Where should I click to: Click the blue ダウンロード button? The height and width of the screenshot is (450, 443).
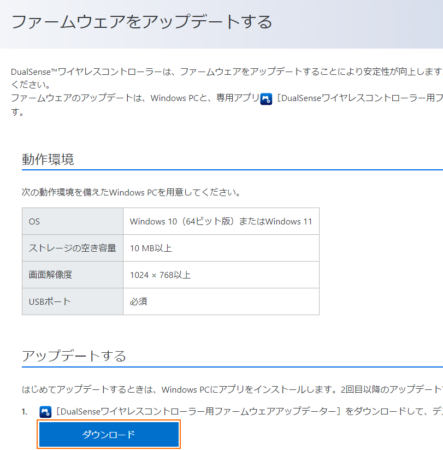click(109, 434)
